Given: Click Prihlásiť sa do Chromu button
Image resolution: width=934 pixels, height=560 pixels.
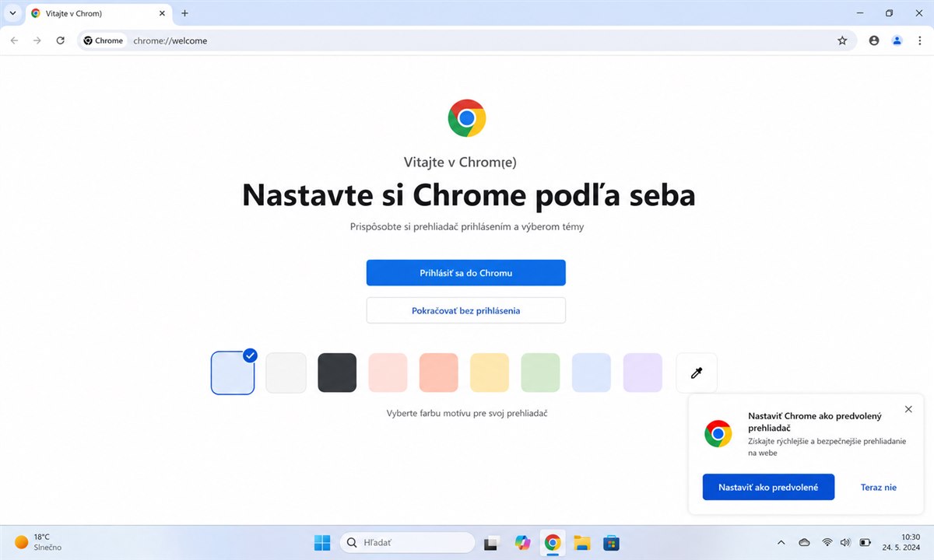Looking at the screenshot, I should (465, 273).
